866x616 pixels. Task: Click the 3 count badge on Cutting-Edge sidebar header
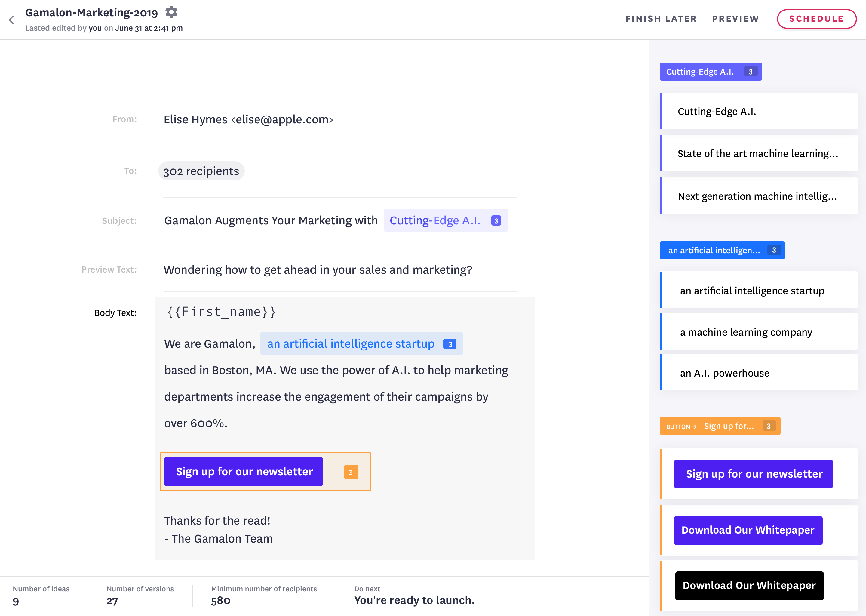[750, 72]
